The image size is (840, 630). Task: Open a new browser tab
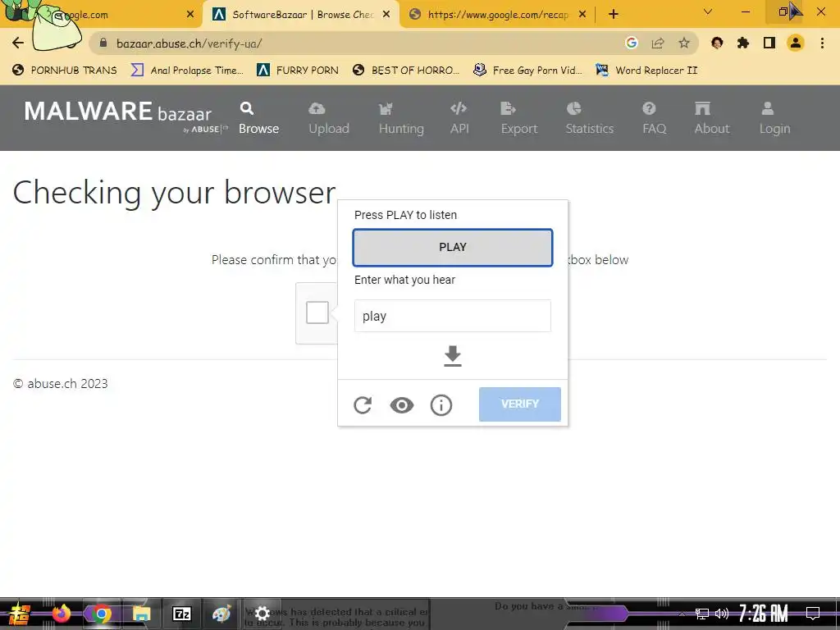[x=614, y=15]
